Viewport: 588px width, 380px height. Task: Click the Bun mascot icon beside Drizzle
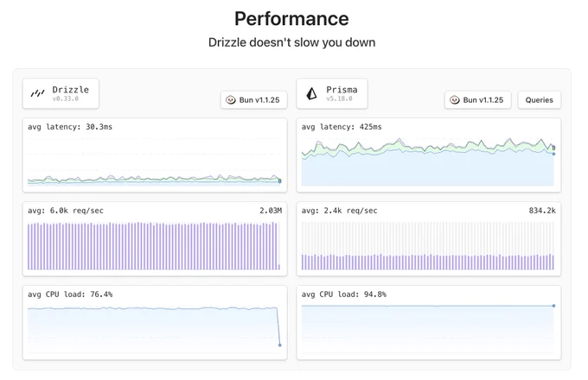pyautogui.click(x=231, y=100)
